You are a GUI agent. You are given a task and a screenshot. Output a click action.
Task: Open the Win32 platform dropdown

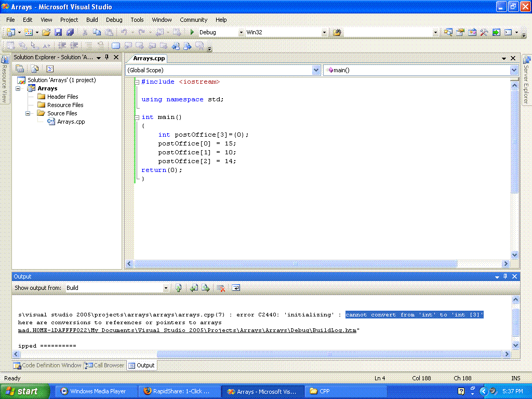[325, 32]
